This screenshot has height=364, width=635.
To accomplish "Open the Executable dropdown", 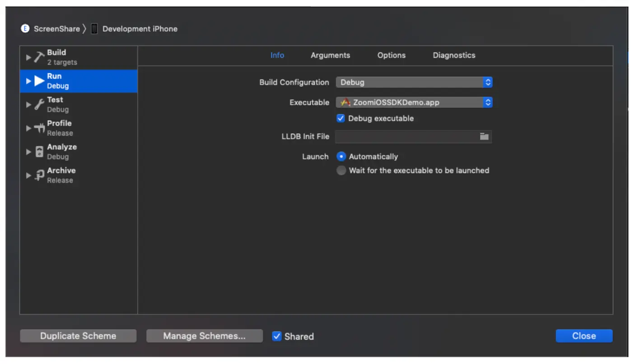I will 488,102.
